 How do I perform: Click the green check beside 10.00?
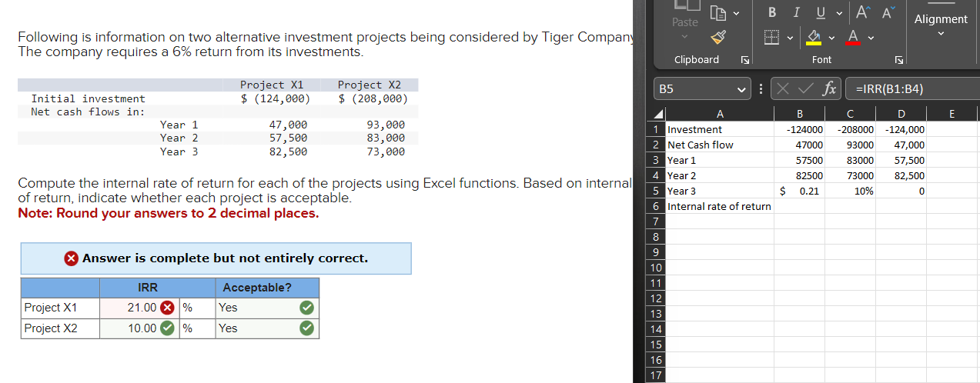[x=167, y=328]
